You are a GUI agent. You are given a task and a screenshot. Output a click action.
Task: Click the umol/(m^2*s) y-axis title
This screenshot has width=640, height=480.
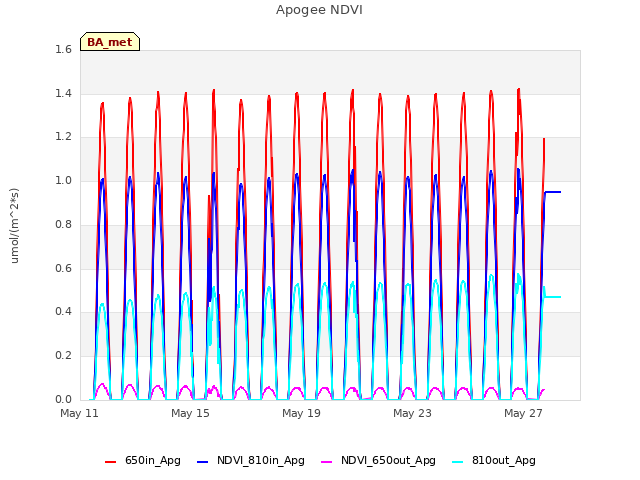[x=14, y=226]
